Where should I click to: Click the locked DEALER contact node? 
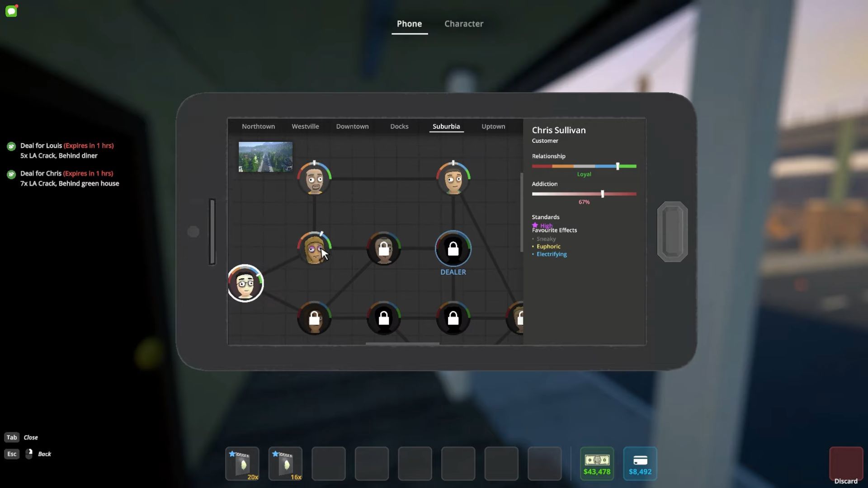coord(453,249)
